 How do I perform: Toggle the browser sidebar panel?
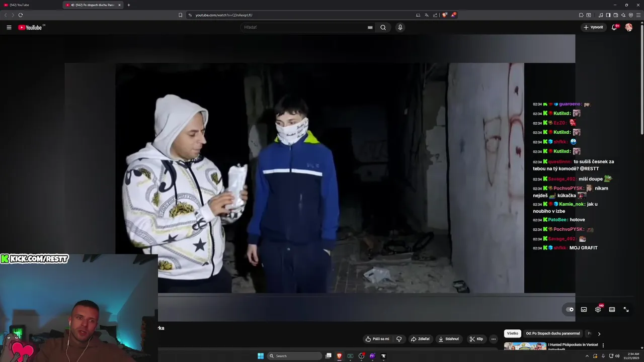pos(608,15)
